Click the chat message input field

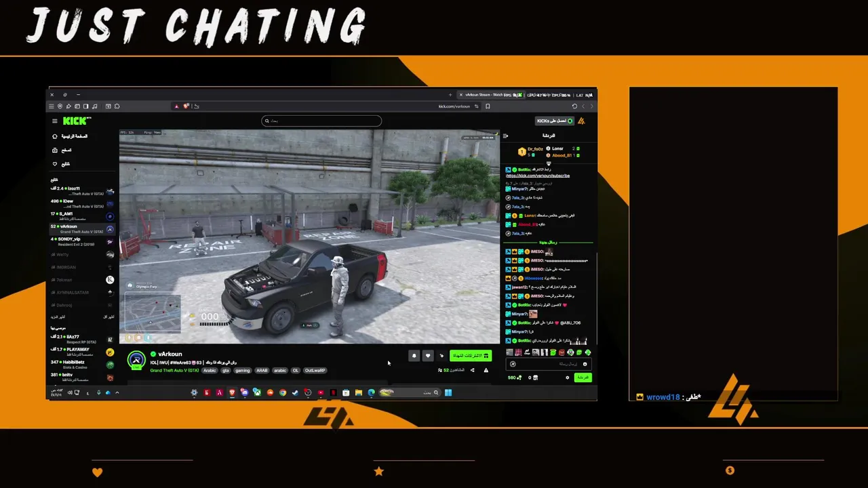pyautogui.click(x=549, y=364)
